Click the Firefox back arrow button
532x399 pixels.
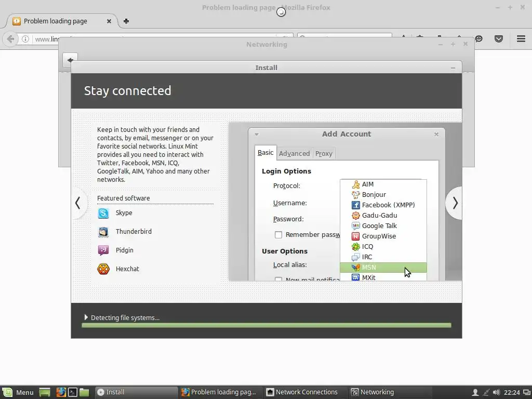pyautogui.click(x=10, y=39)
